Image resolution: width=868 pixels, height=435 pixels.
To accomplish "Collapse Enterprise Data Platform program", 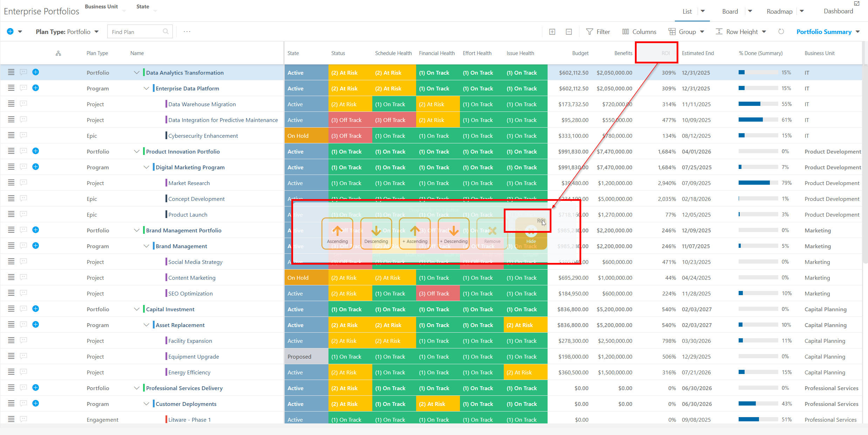I will pos(146,88).
